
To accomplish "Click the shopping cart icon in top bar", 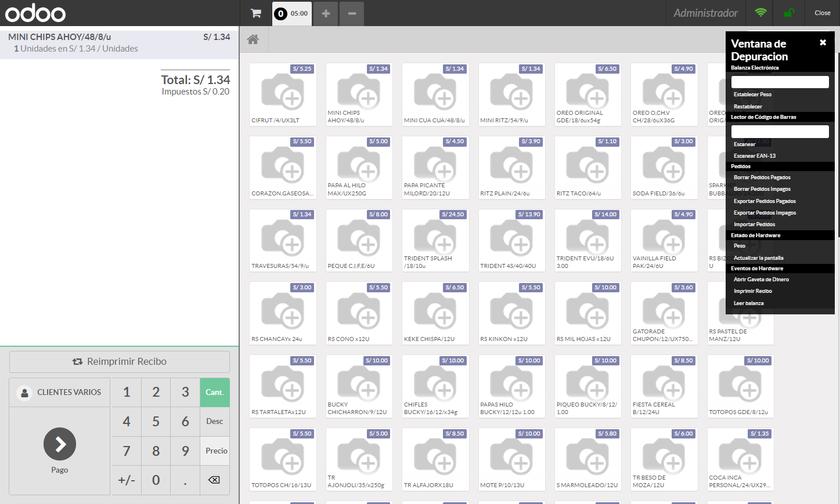I will 256,13.
